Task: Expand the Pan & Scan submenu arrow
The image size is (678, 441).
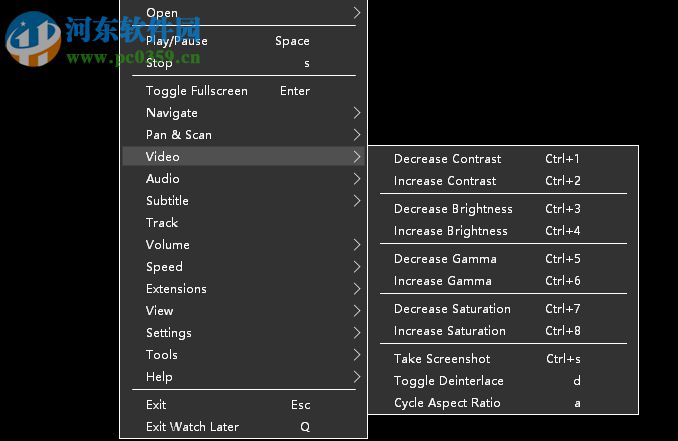Action: pyautogui.click(x=357, y=135)
